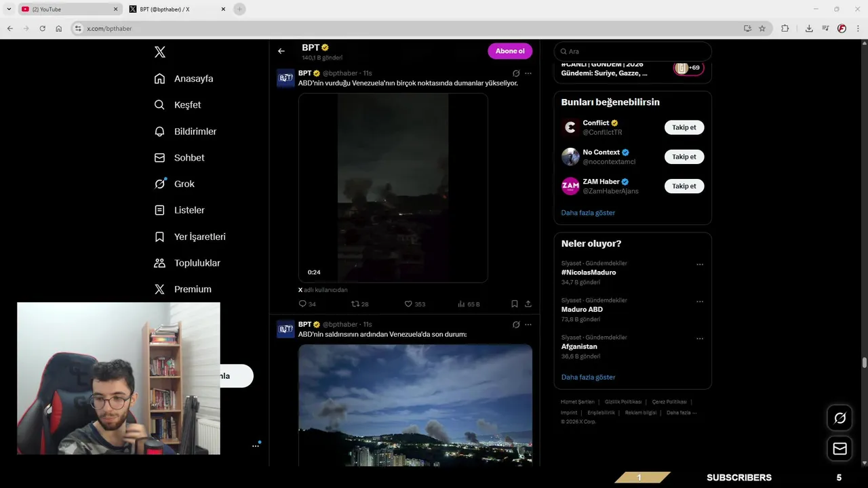Click BPT avatar on the first tweet

click(285, 78)
